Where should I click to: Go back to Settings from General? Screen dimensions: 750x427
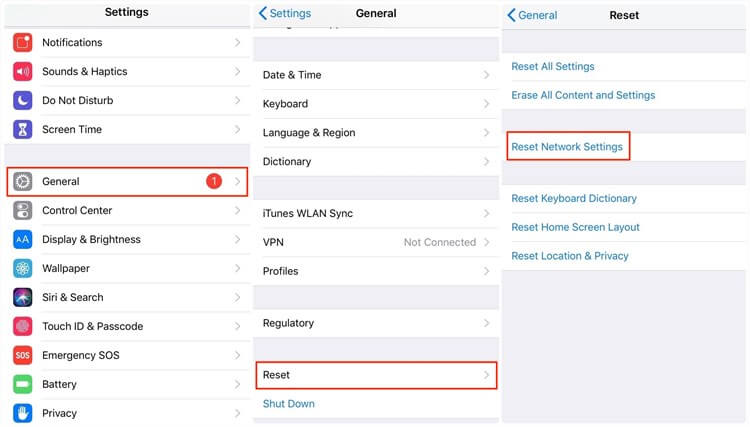(285, 14)
